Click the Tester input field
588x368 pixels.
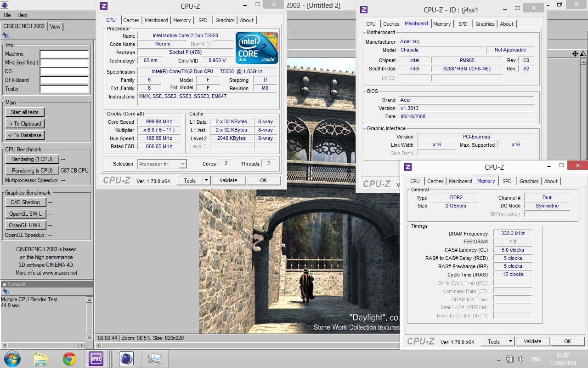(x=64, y=89)
